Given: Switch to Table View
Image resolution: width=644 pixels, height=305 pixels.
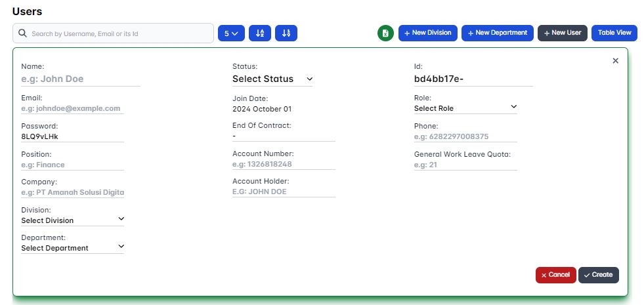Looking at the screenshot, I should tap(614, 33).
